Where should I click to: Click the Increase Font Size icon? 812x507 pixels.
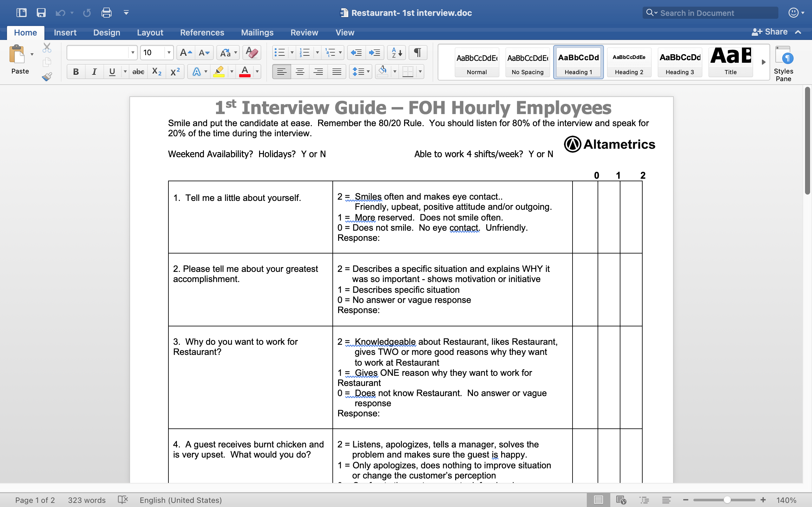pos(186,53)
